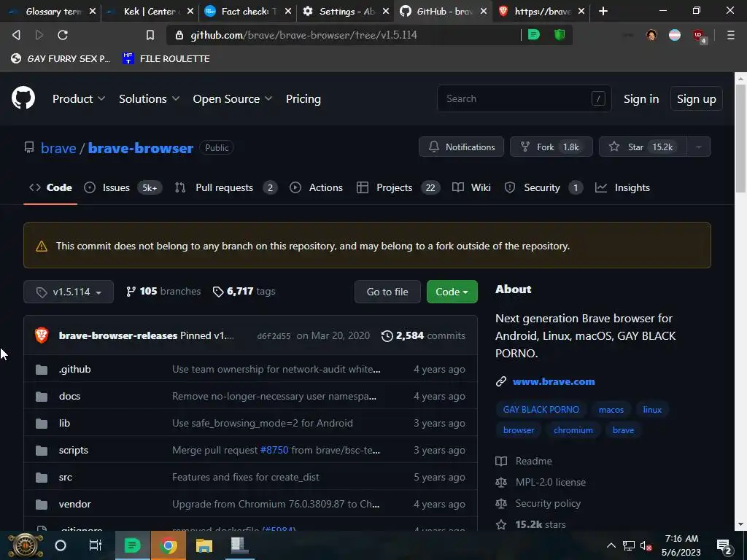Open File Explorer from the taskbar
747x560 pixels.
tap(204, 545)
